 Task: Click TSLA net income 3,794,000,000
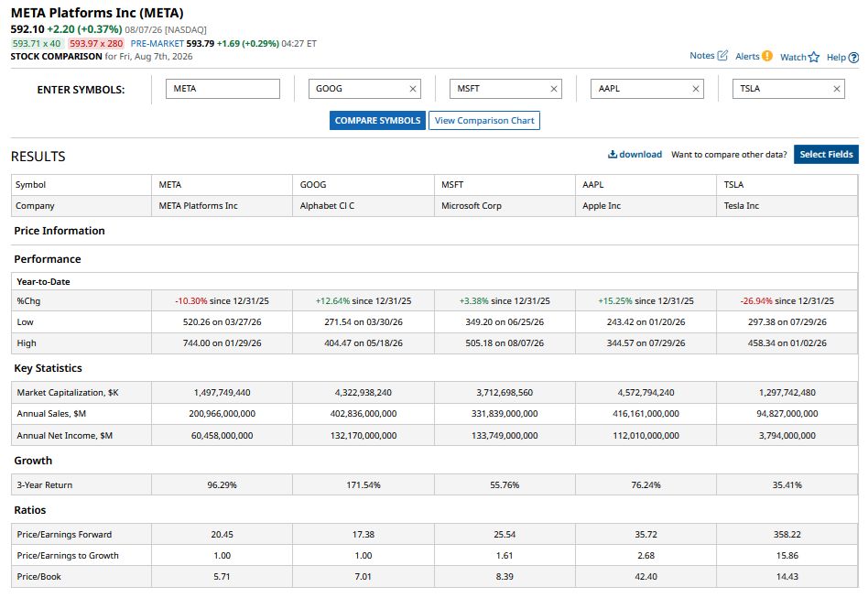(787, 435)
